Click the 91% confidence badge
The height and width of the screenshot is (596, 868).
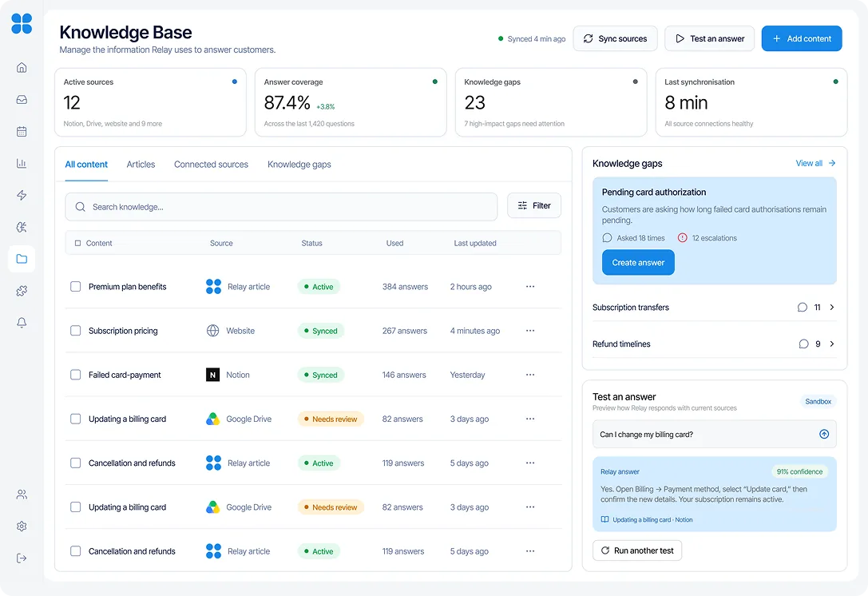[799, 472]
